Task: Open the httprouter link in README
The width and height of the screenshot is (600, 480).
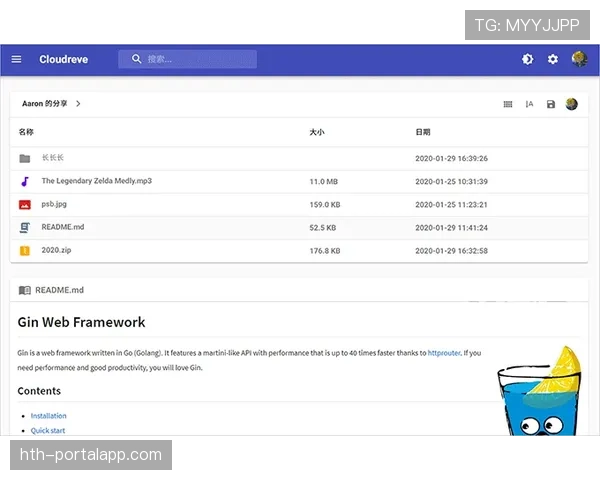Action: (x=444, y=353)
